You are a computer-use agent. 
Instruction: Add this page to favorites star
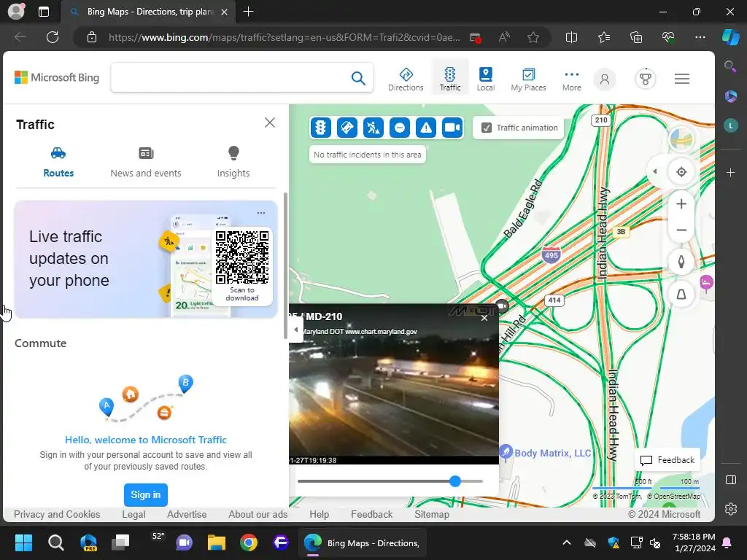(533, 37)
